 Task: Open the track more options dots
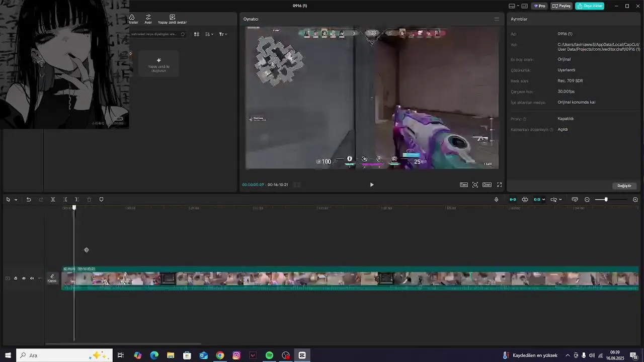coord(40,279)
